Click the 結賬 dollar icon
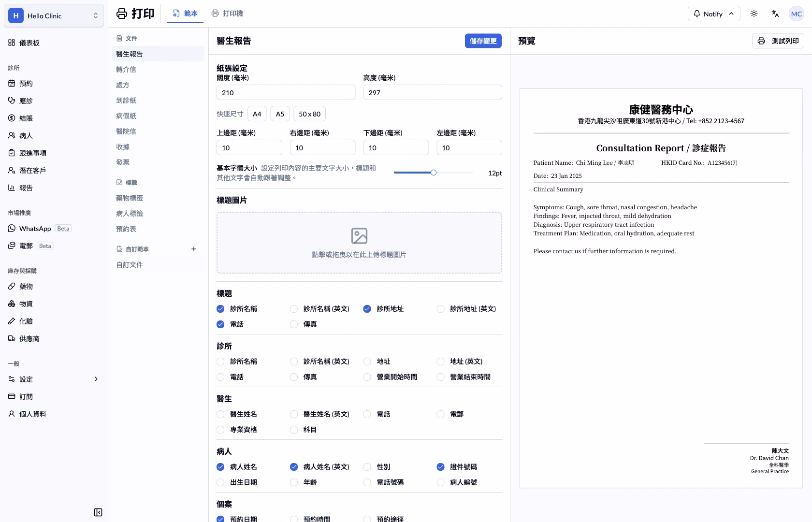Image resolution: width=812 pixels, height=522 pixels. pos(12,118)
